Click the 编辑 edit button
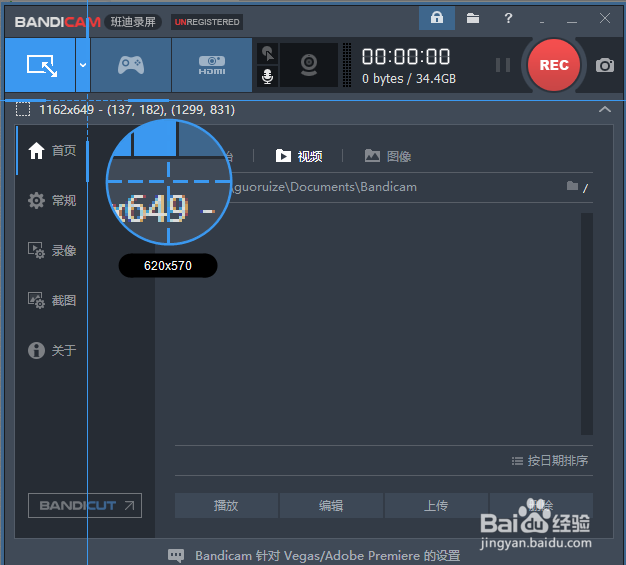 coord(331,506)
